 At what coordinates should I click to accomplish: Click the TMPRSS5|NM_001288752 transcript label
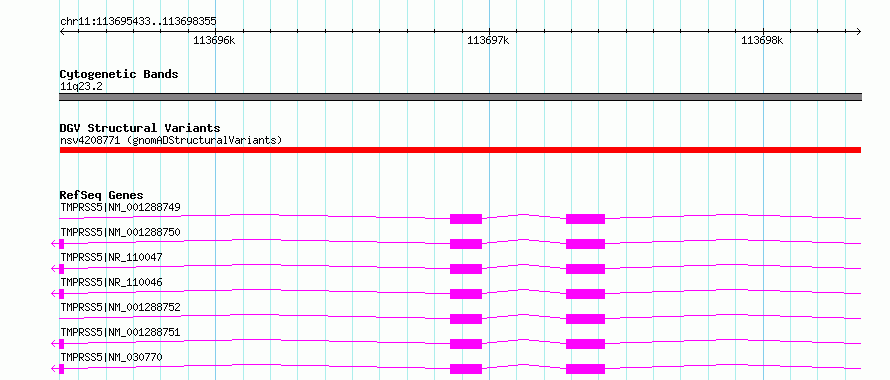(x=120, y=308)
